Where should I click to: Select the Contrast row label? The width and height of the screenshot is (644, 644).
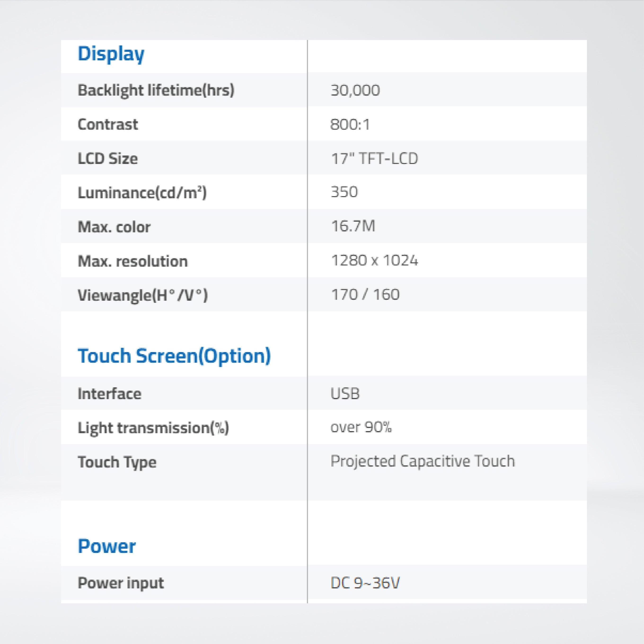coord(108,124)
